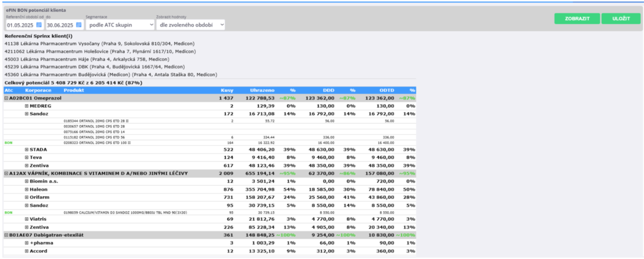The height and width of the screenshot is (259, 644).
Task: Click the ZOBRAZIT button
Action: click(x=577, y=18)
